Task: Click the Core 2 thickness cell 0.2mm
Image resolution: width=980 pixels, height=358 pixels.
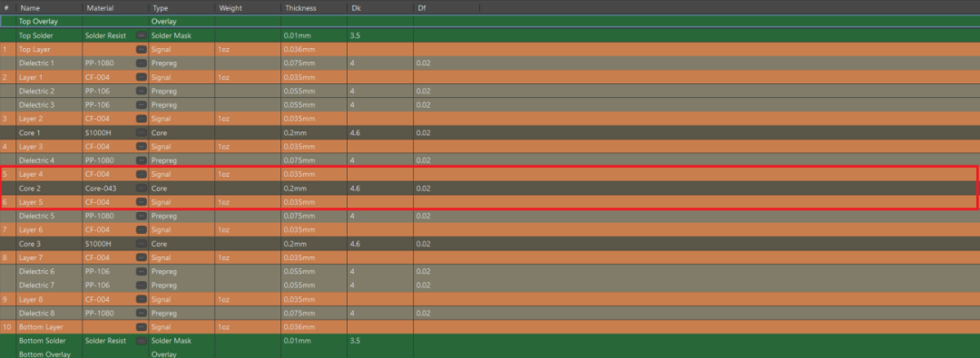Action: [295, 188]
